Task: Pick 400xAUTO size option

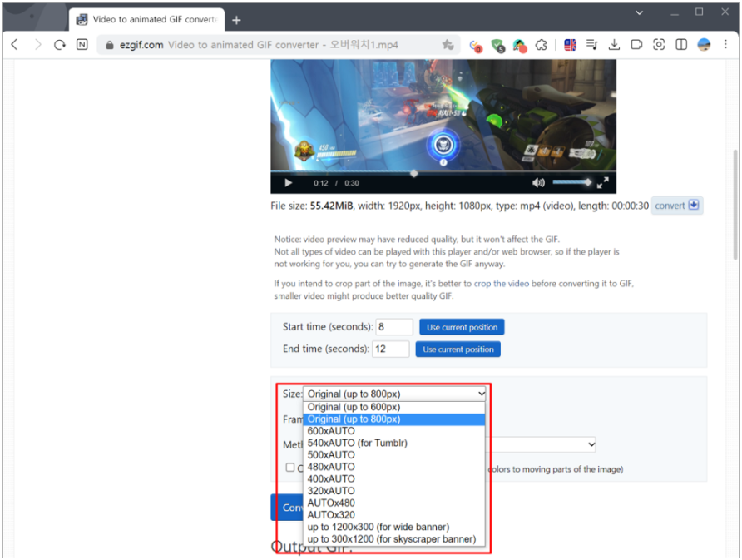Action: tap(394, 479)
